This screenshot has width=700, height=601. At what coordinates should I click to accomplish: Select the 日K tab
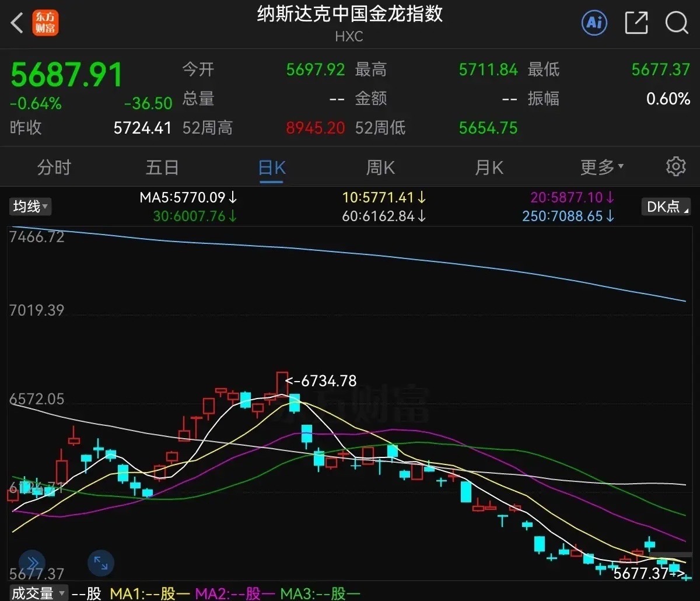pos(272,168)
